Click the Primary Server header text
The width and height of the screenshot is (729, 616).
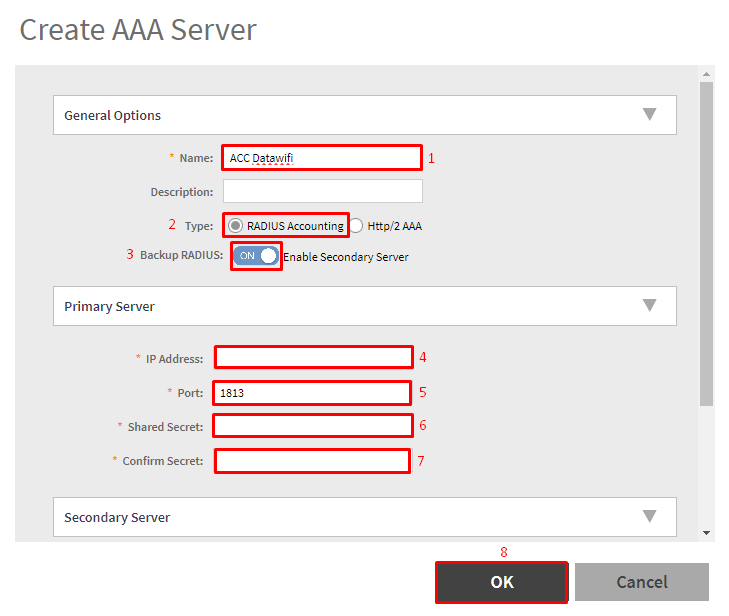tap(109, 306)
